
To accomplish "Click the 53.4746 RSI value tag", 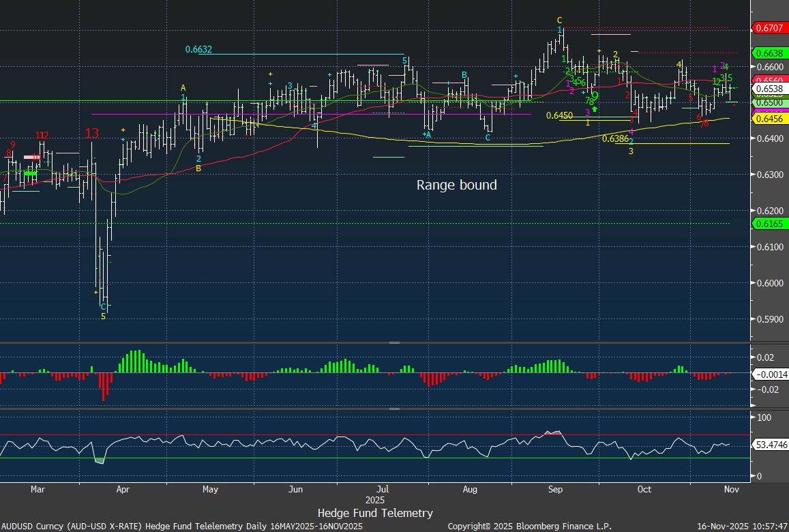I will pos(771,445).
